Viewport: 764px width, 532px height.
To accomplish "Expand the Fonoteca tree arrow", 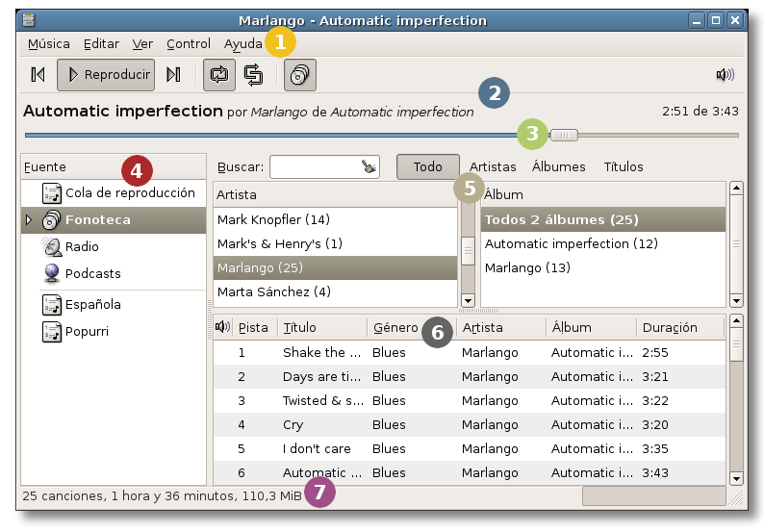I will tap(29, 220).
